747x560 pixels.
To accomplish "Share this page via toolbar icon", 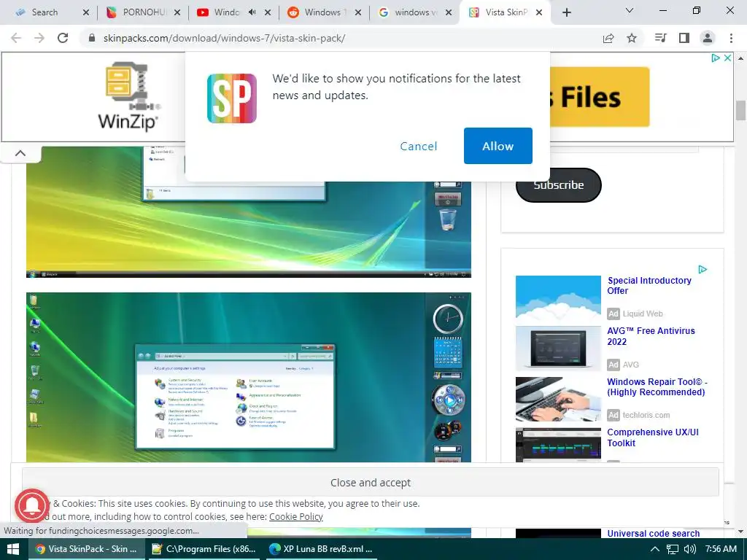I will (608, 38).
